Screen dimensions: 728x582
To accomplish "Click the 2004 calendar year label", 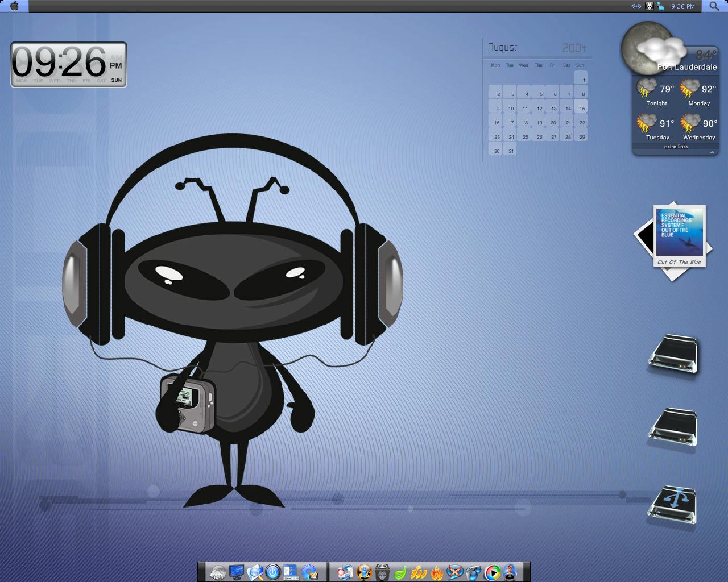I will [x=574, y=48].
